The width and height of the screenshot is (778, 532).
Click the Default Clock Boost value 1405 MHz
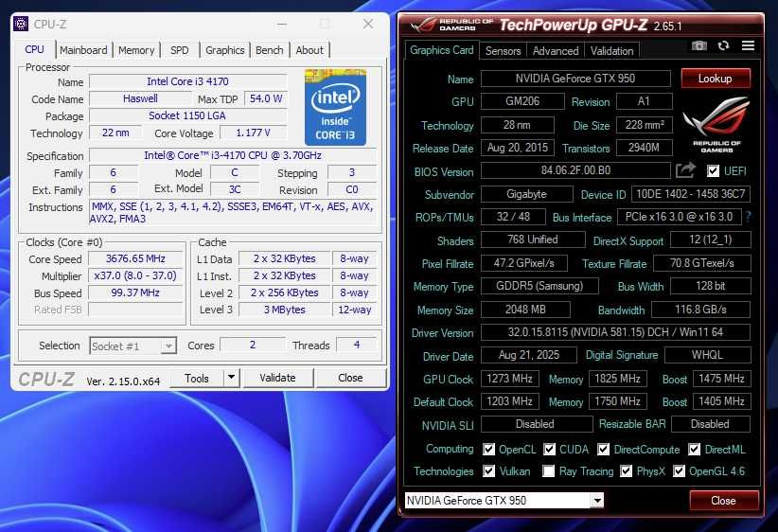[x=721, y=401]
